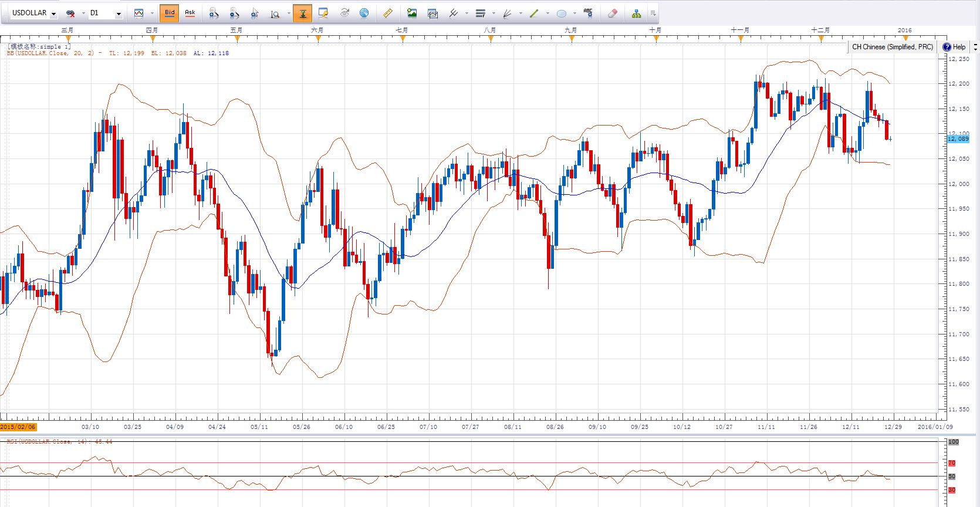980x507 pixels.
Task: Expand the Fibonacci tool dropdown arrow
Action: 494,13
